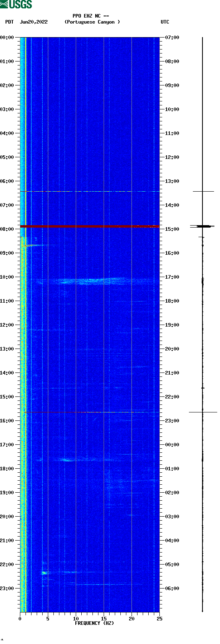Click the USGS logo
This screenshot has height=644, width=220.
[x=16, y=4]
